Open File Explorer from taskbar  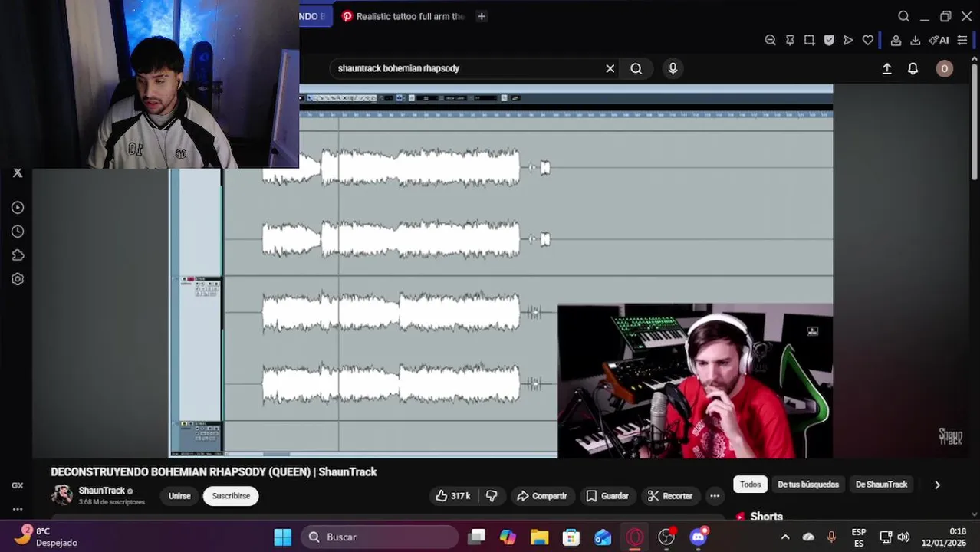click(x=540, y=537)
